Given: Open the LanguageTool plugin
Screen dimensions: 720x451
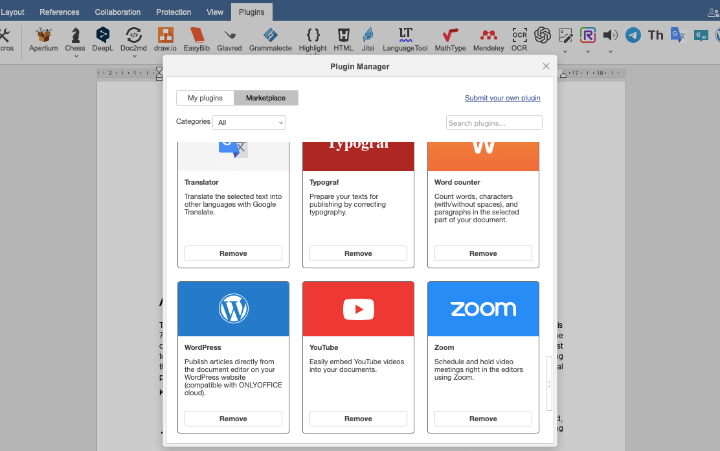Looking at the screenshot, I should coord(405,39).
